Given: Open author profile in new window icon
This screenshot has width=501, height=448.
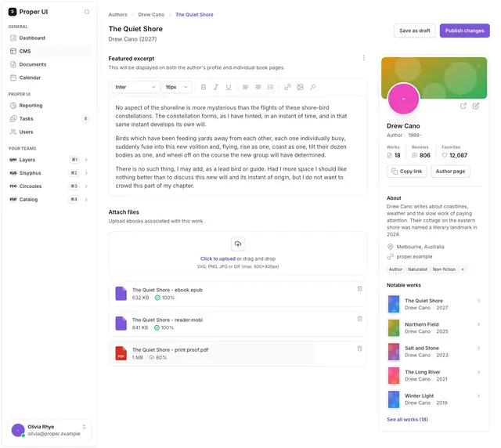Looking at the screenshot, I should (x=463, y=106).
